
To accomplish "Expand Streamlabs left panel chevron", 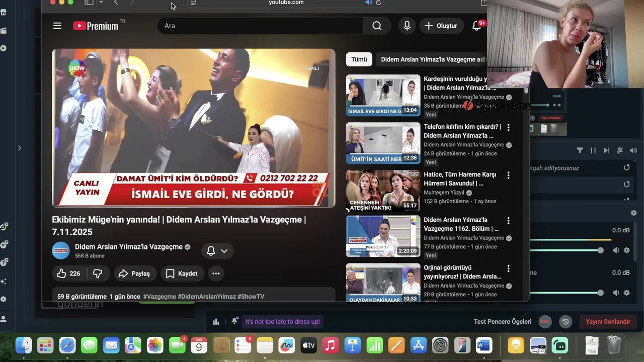I will pyautogui.click(x=19, y=148).
